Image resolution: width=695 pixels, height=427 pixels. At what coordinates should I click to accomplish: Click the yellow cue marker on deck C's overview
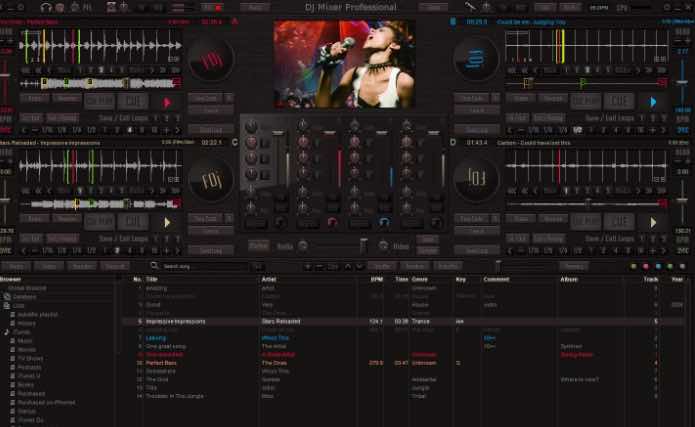pos(76,204)
